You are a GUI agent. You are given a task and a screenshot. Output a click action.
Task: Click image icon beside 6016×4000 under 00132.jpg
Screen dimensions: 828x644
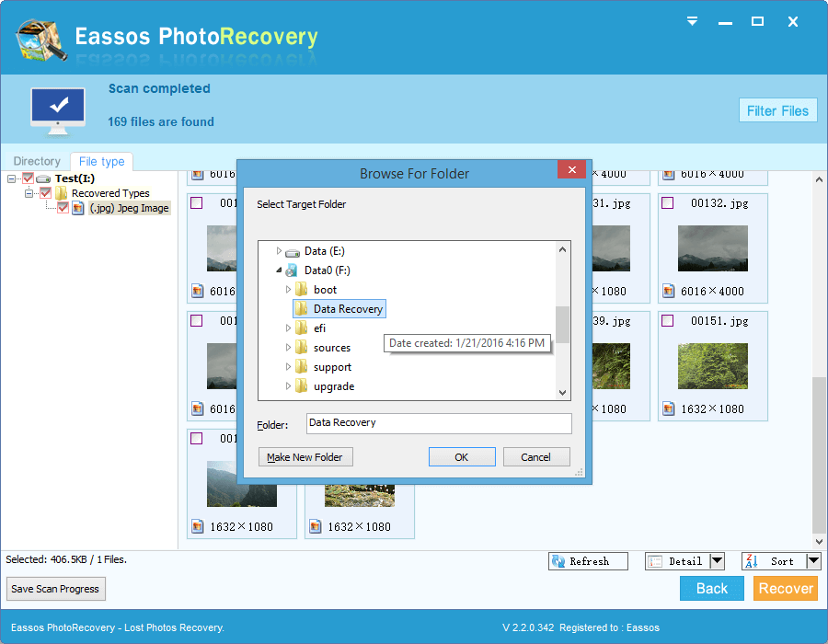(x=669, y=291)
